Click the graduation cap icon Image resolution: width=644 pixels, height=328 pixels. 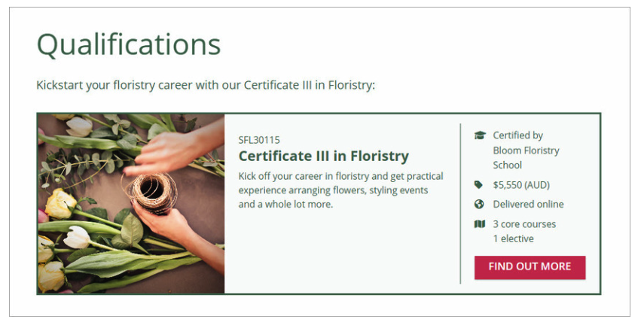click(x=480, y=135)
